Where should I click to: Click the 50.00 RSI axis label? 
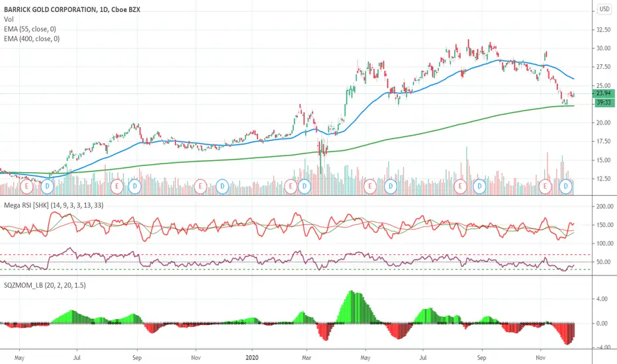pyautogui.click(x=605, y=261)
